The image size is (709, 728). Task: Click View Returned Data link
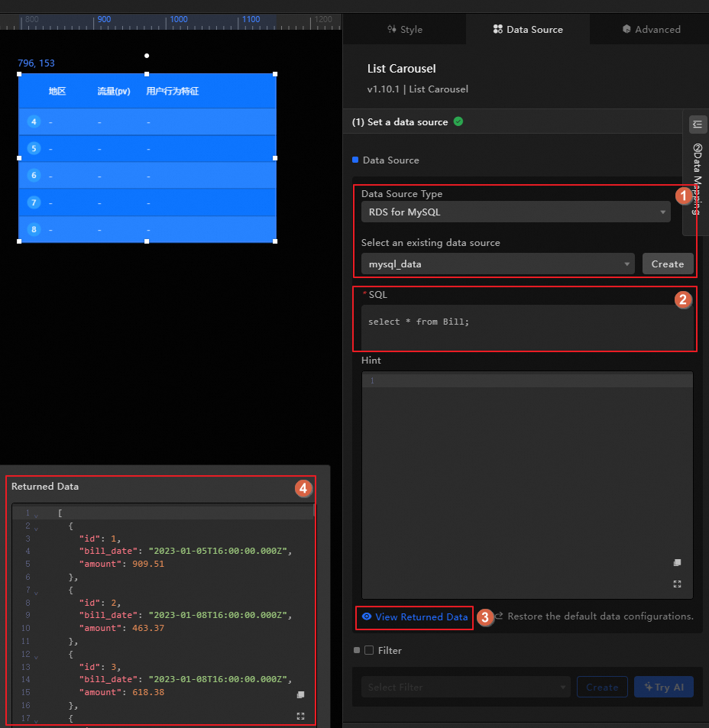pyautogui.click(x=421, y=617)
